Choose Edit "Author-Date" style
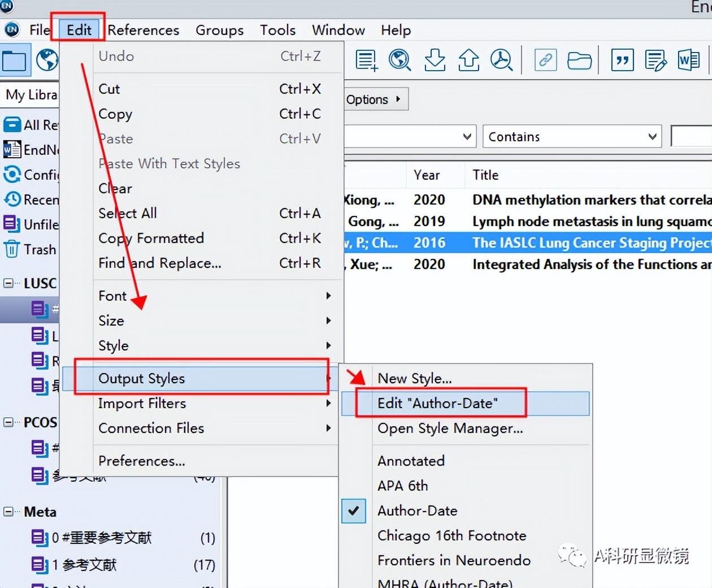The image size is (712, 588). point(466,403)
